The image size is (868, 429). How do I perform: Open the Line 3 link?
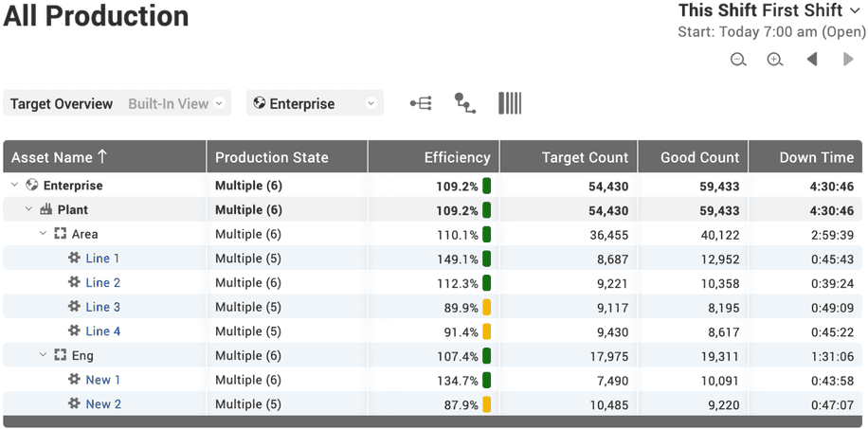coord(102,307)
